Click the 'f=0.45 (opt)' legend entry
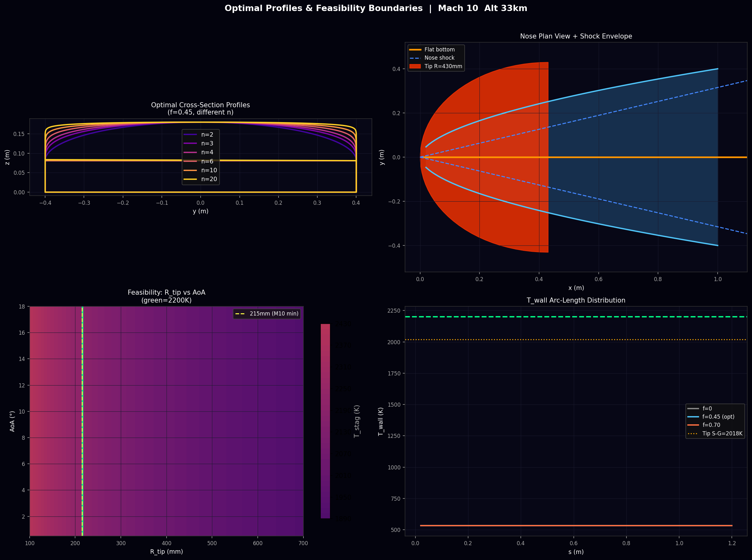Viewport: 752px width, 560px height. coord(711,417)
